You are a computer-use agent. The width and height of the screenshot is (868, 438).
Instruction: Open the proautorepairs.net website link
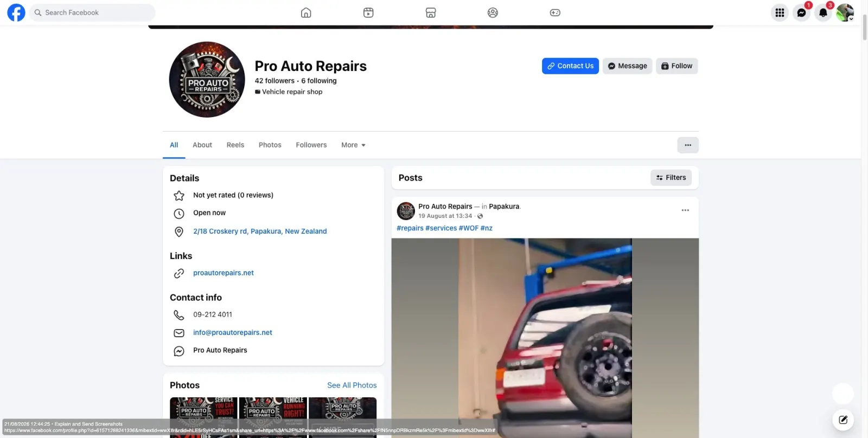[x=224, y=273]
